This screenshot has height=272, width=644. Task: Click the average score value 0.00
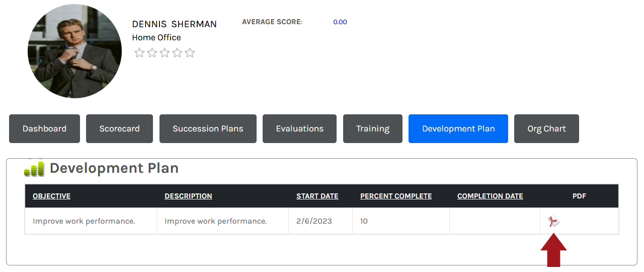[x=340, y=22]
